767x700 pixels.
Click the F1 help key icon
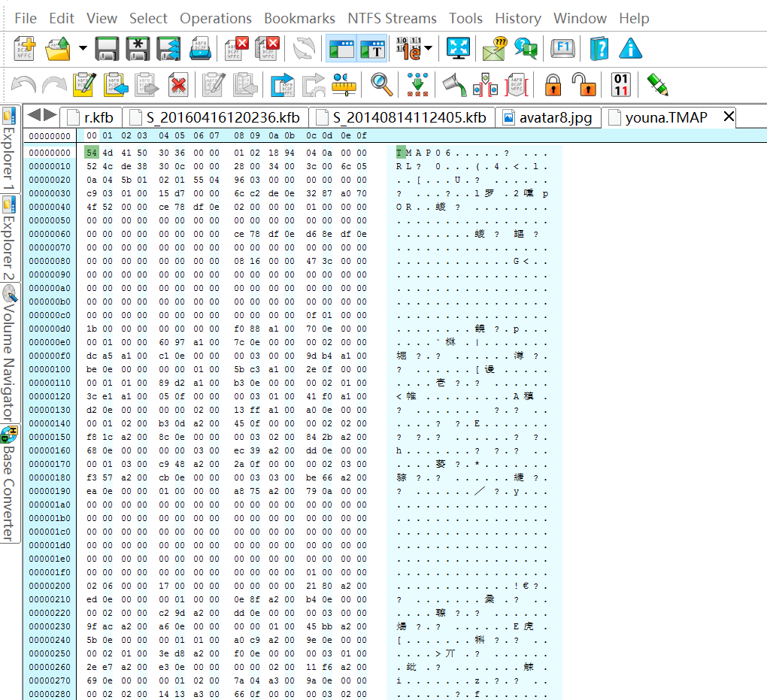coord(562,49)
